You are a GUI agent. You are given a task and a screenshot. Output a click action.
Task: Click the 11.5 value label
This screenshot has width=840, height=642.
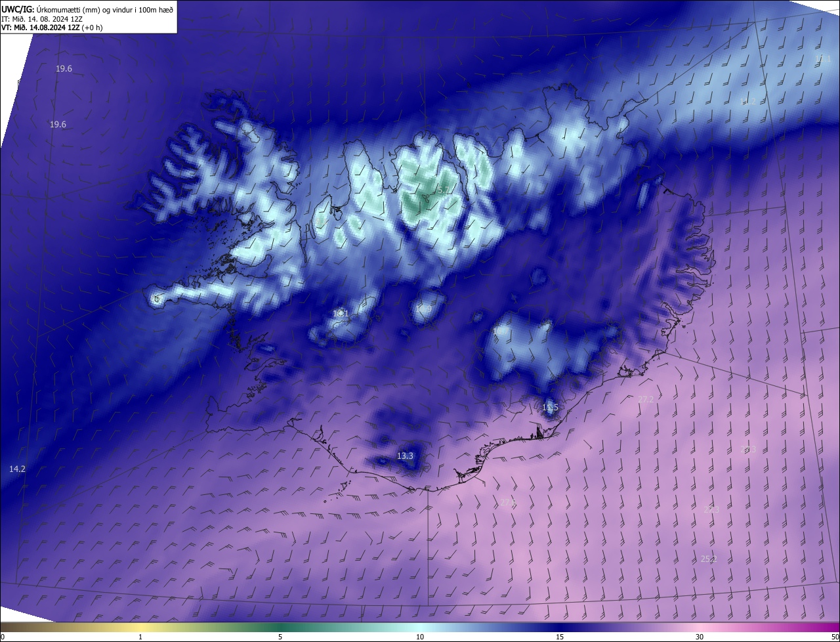pyautogui.click(x=550, y=408)
